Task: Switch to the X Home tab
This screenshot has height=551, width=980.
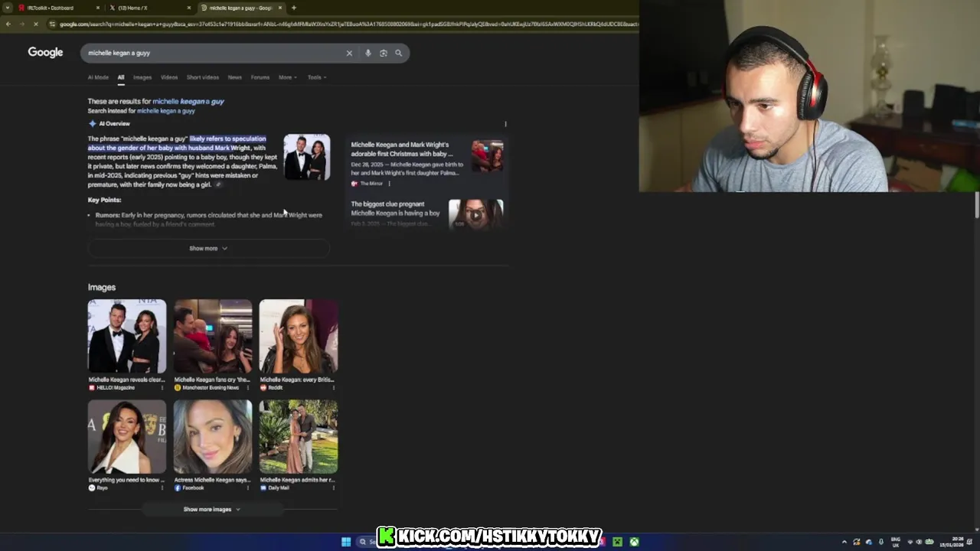Action: [x=149, y=8]
